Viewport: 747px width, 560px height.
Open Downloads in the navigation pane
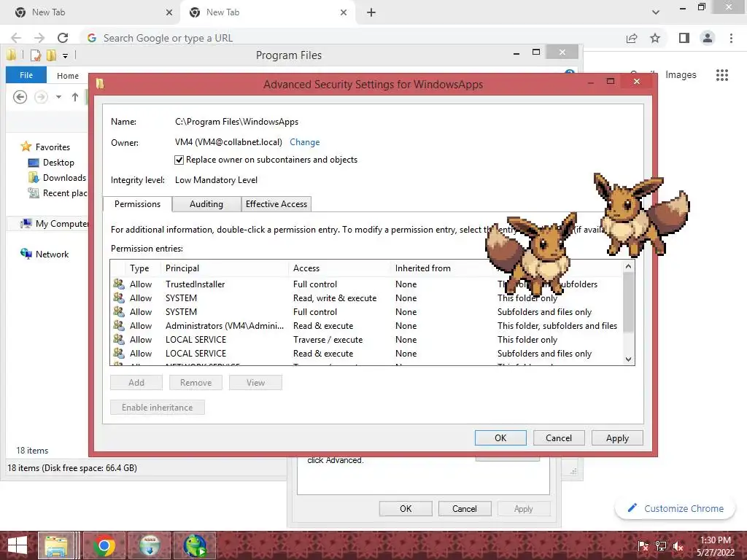click(x=58, y=178)
